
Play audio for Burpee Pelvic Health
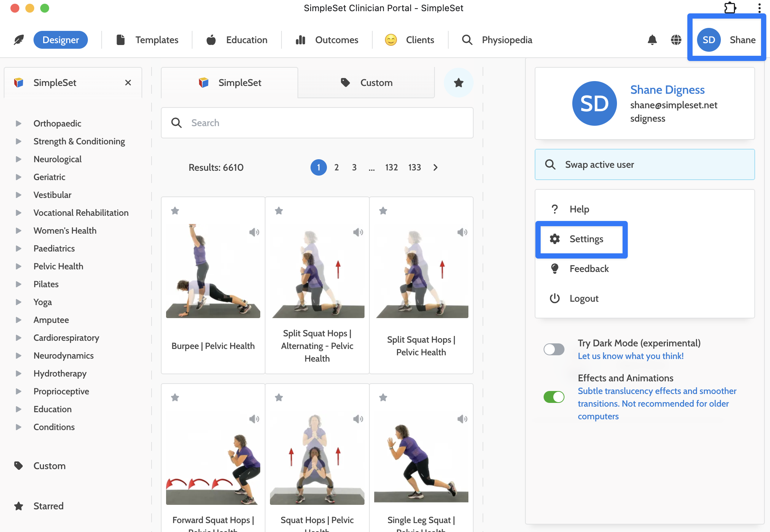pos(254,232)
